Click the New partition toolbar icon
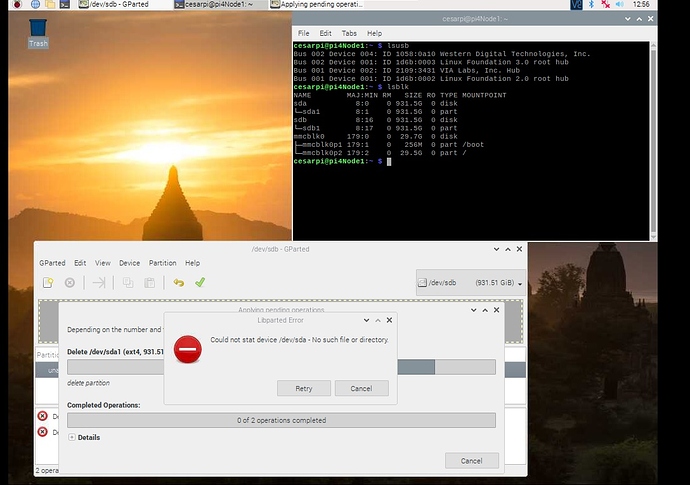Image resolution: width=690 pixels, height=485 pixels. coord(48,283)
